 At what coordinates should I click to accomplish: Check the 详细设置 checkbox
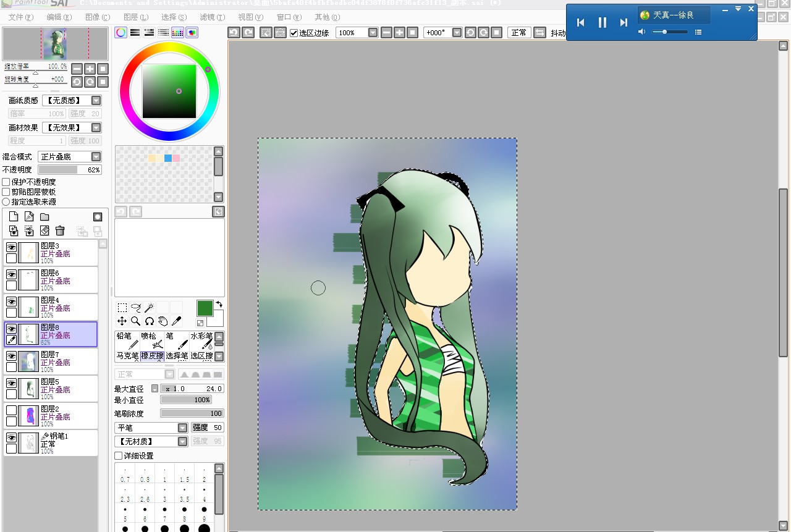coord(118,456)
